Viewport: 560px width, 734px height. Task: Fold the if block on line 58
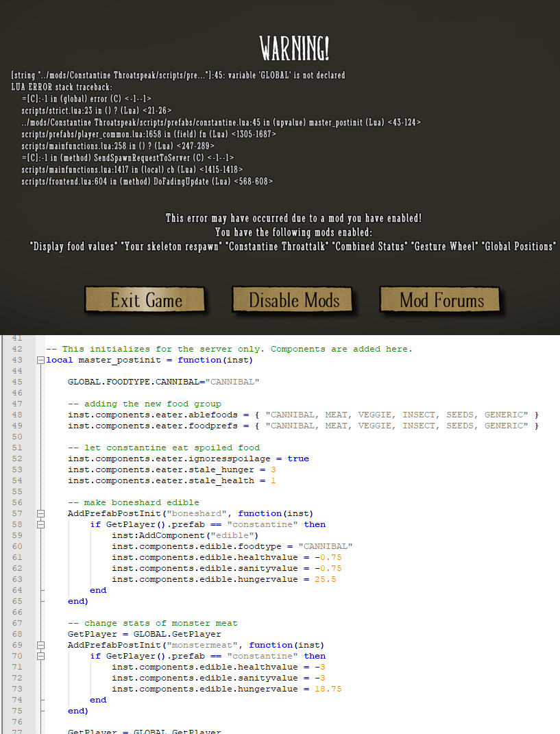(40, 524)
